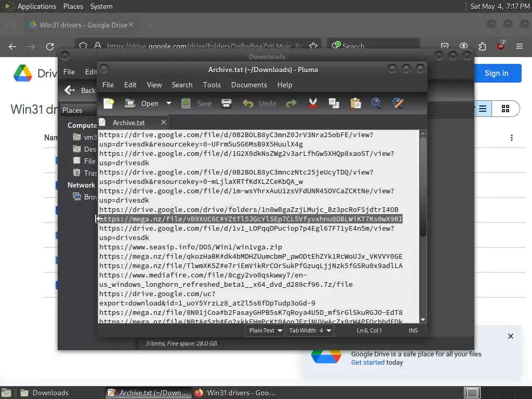Click the Firefox extensions puzzle icon
This screenshot has height=399, width=532.
482,46
